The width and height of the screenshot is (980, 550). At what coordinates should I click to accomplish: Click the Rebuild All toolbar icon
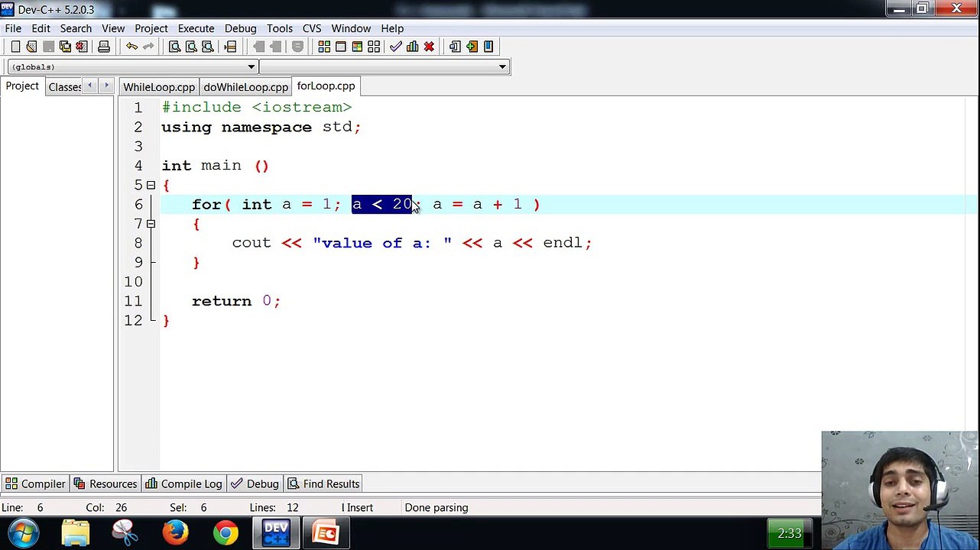374,47
